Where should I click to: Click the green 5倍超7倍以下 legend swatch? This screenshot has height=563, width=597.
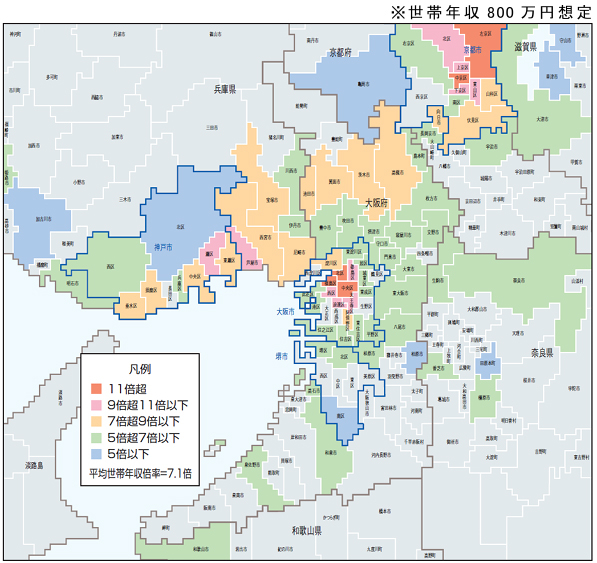(x=96, y=437)
